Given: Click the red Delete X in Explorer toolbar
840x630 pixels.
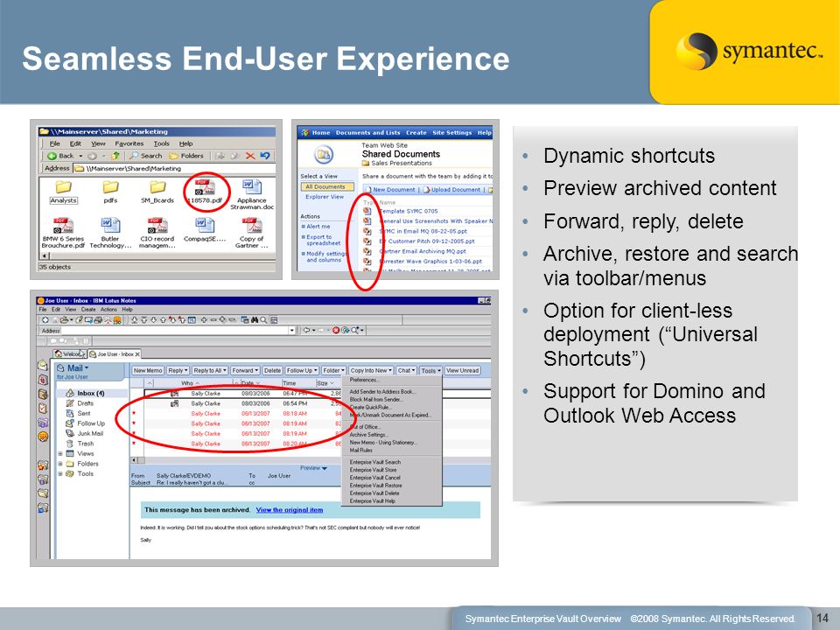Looking at the screenshot, I should [250, 156].
